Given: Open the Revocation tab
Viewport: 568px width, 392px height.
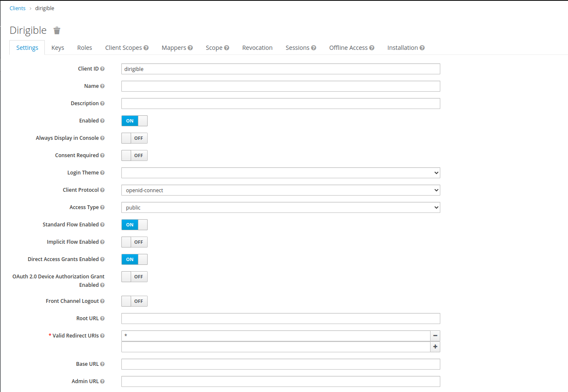Looking at the screenshot, I should point(257,48).
